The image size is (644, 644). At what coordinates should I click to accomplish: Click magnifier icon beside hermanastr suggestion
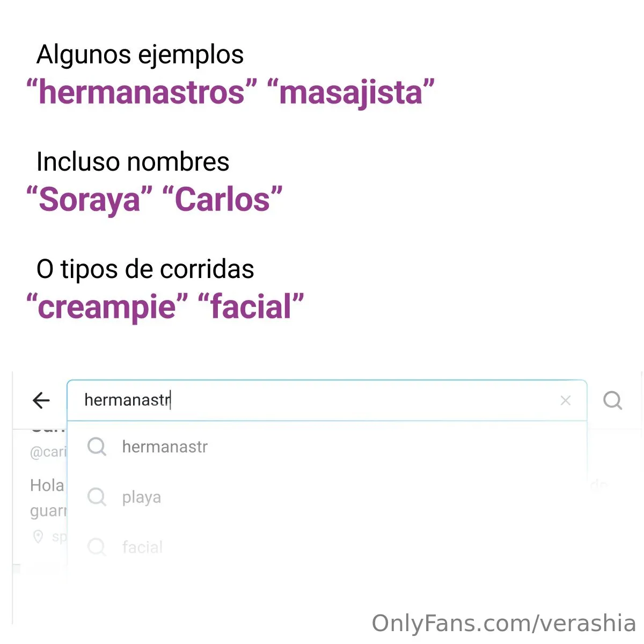[97, 447]
